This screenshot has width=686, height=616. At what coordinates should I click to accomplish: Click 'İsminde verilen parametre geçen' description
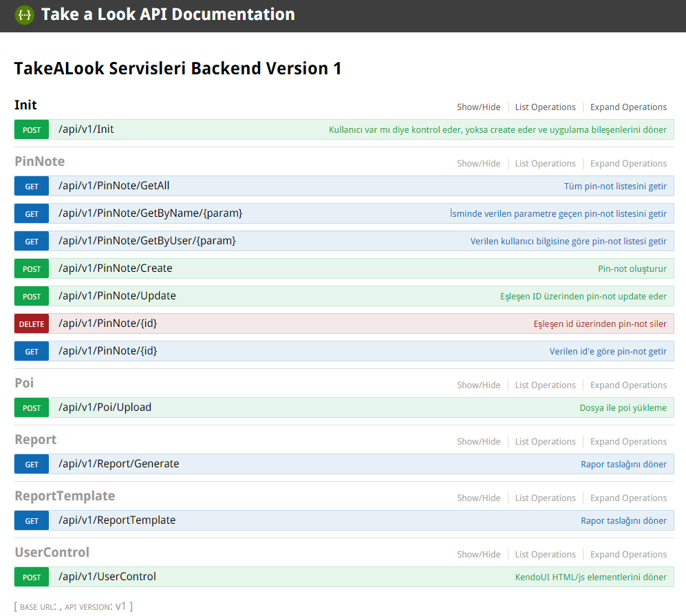coord(558,214)
